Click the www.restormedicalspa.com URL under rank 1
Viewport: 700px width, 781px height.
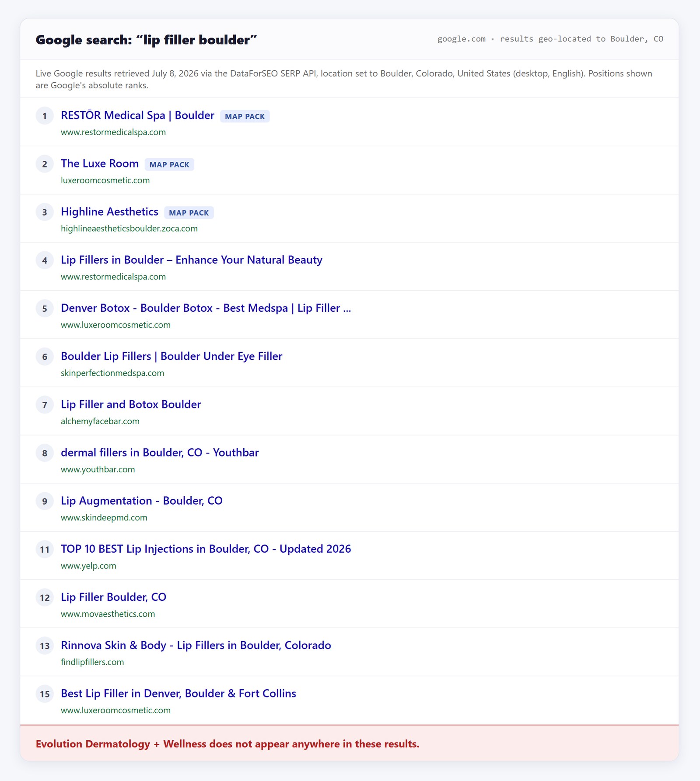tap(113, 132)
